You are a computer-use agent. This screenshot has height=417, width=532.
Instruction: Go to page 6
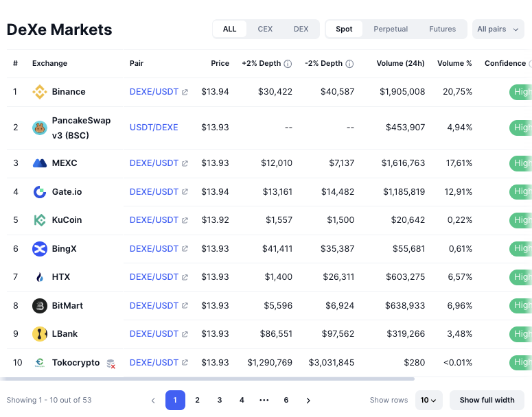click(286, 401)
